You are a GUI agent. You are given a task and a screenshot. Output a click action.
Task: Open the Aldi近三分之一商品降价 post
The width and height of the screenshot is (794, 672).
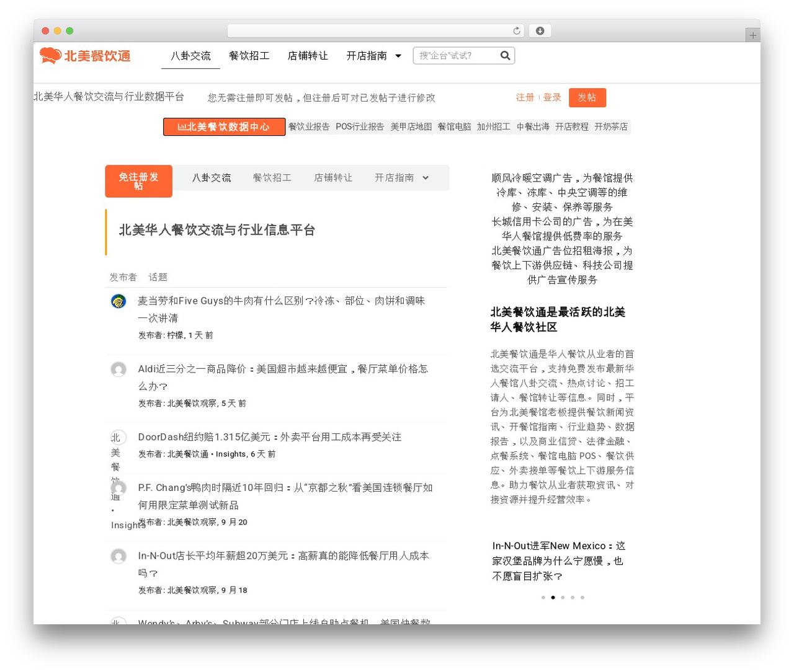[x=283, y=378]
